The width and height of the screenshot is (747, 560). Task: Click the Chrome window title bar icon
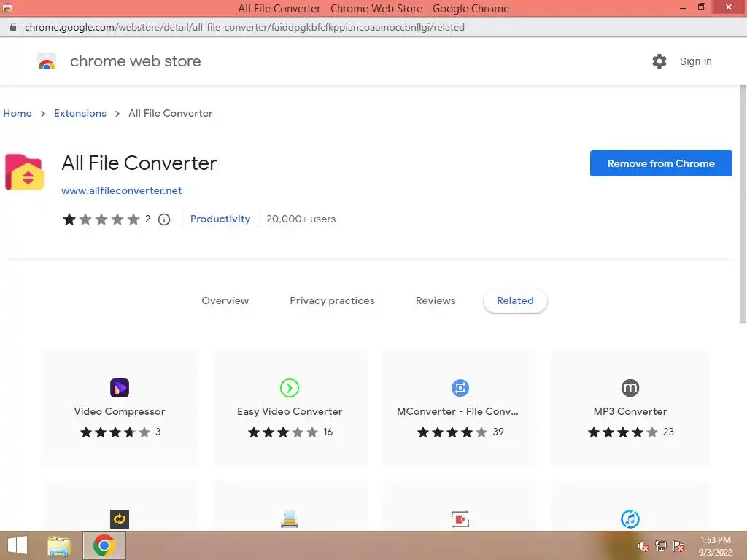pos(7,8)
